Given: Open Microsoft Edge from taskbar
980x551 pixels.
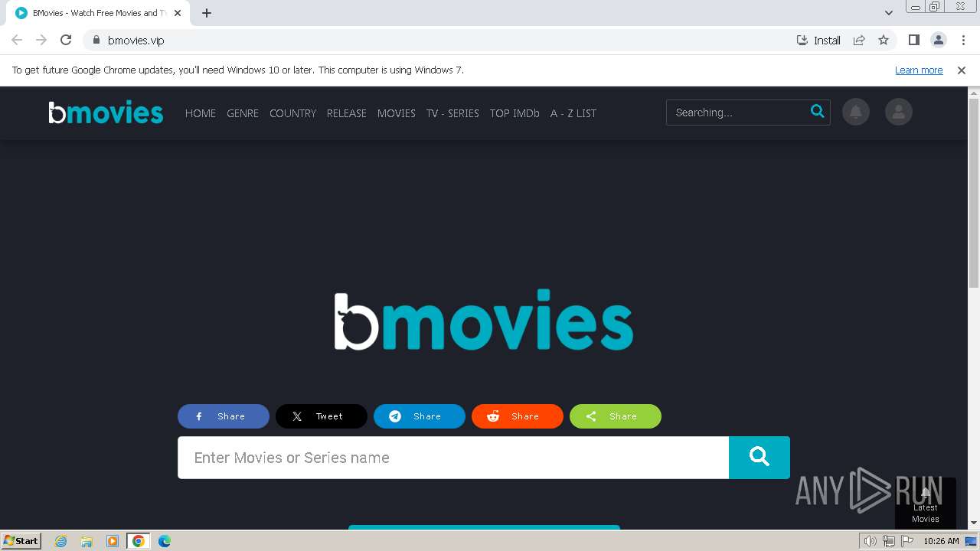Looking at the screenshot, I should point(165,541).
